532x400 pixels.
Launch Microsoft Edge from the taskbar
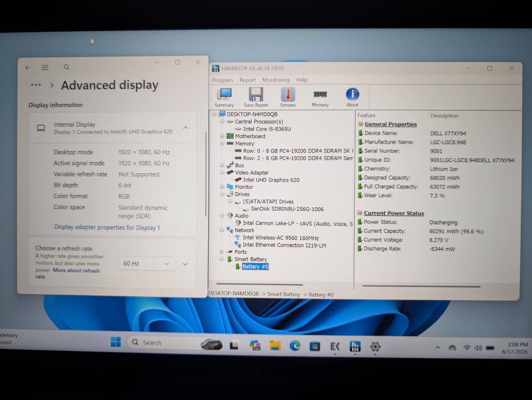tap(295, 346)
